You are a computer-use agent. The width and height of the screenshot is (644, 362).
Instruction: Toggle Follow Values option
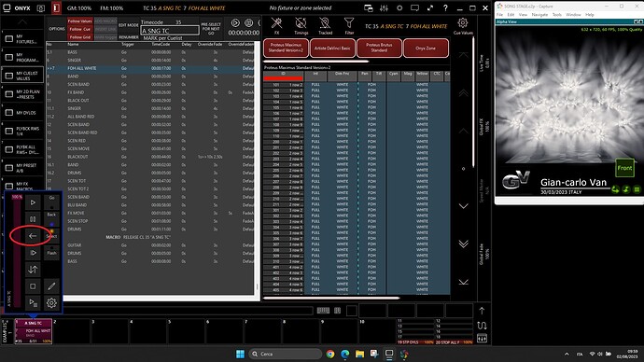[x=80, y=21]
